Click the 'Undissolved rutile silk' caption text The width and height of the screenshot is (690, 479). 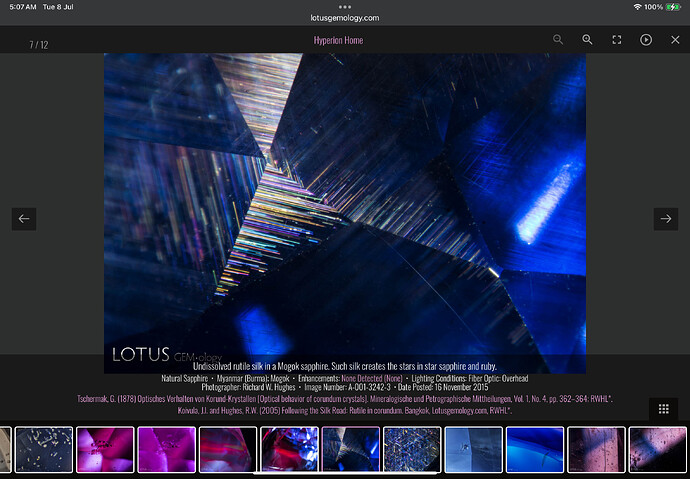[x=345, y=366]
